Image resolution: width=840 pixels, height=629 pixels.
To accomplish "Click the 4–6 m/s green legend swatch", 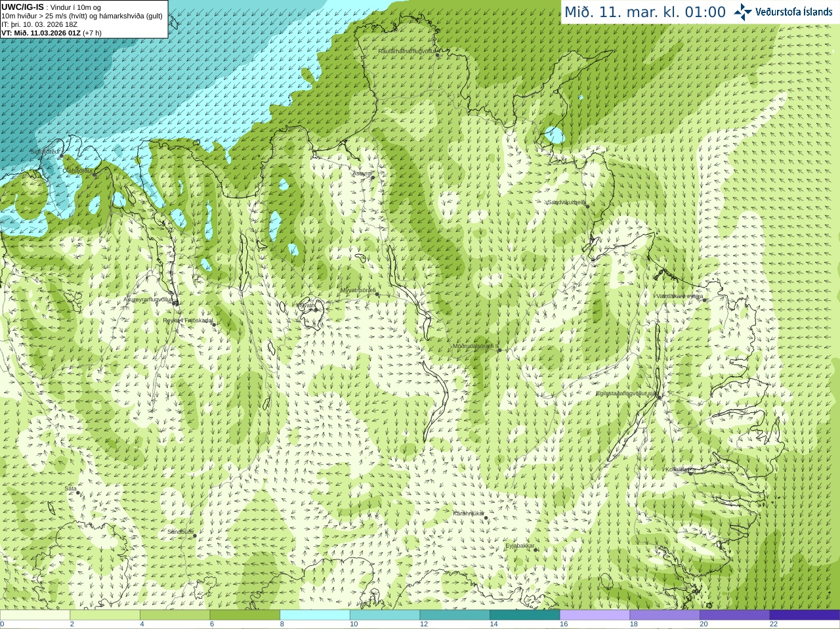I will click(x=175, y=615).
